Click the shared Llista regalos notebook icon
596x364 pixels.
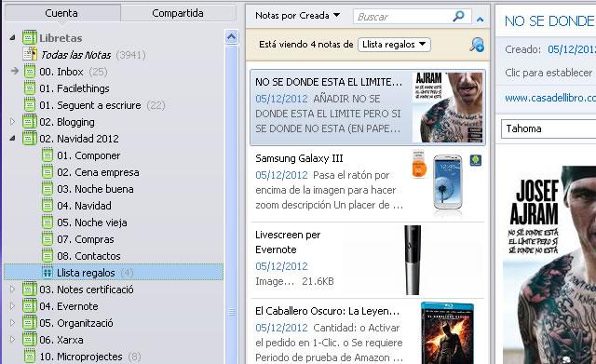coord(47,273)
